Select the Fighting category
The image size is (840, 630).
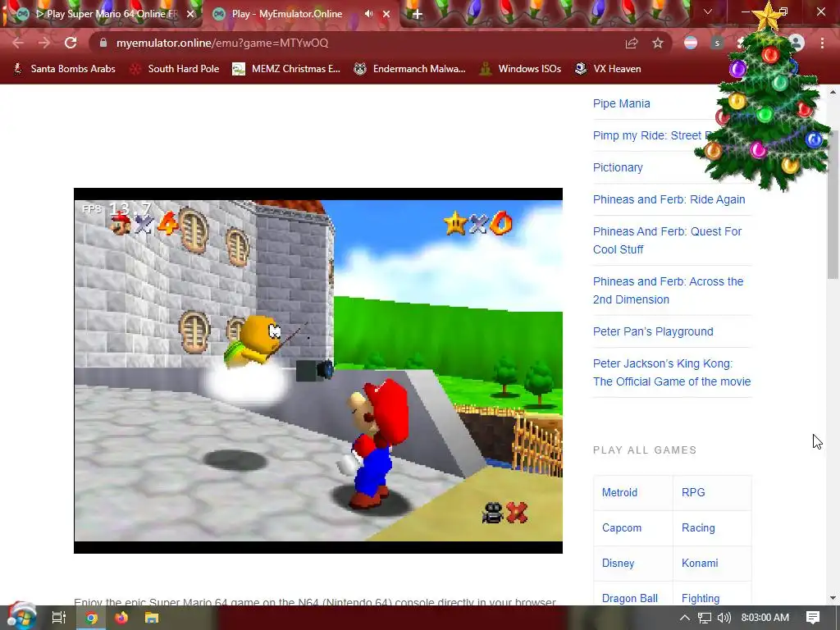(x=701, y=598)
